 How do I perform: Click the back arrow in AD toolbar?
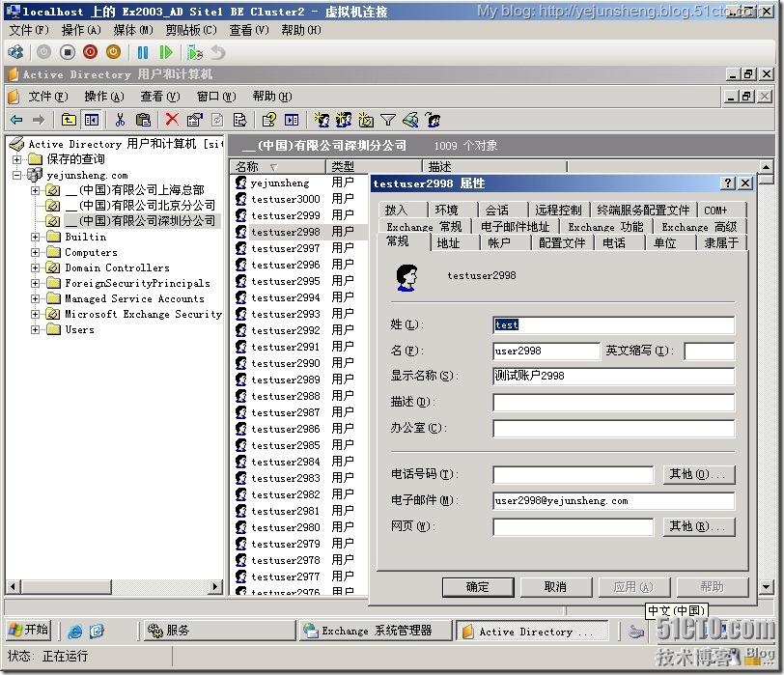[x=16, y=120]
